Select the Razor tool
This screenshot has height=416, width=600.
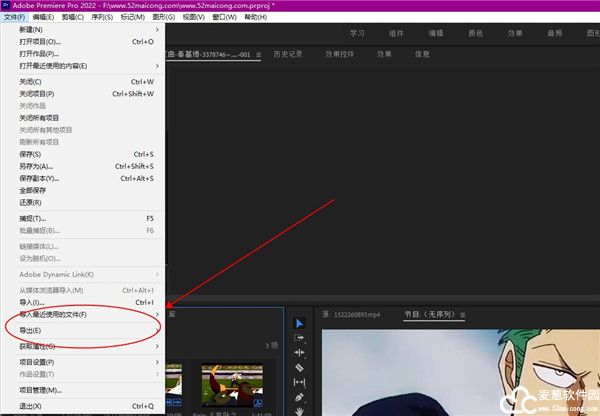click(x=299, y=368)
